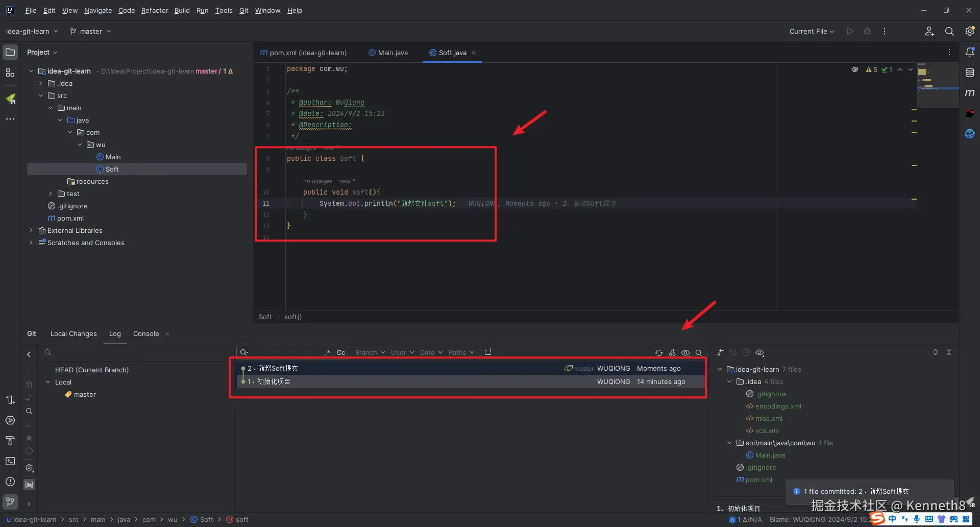Click the Cherry-pick icon in Git log toolbar

(672, 353)
